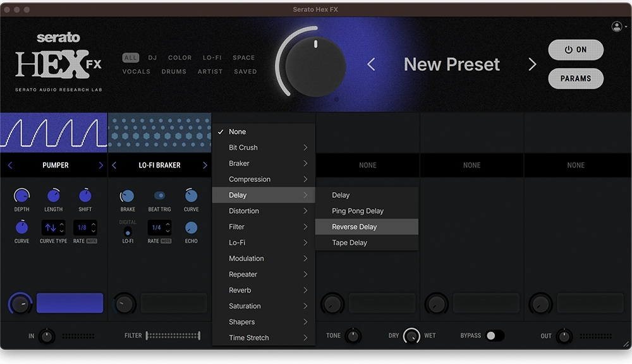Click the Pumper SHIFT knob

pyautogui.click(x=85, y=196)
